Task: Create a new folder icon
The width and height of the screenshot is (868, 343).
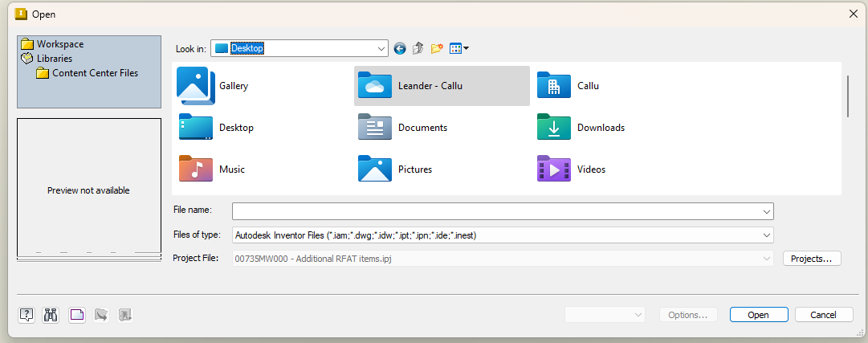Action: (x=437, y=49)
